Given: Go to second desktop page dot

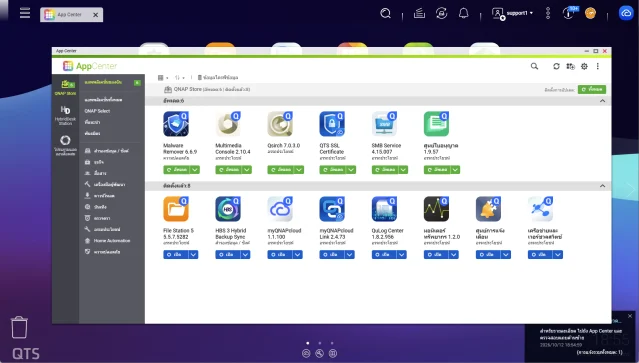Looking at the screenshot, I should [x=320, y=343].
